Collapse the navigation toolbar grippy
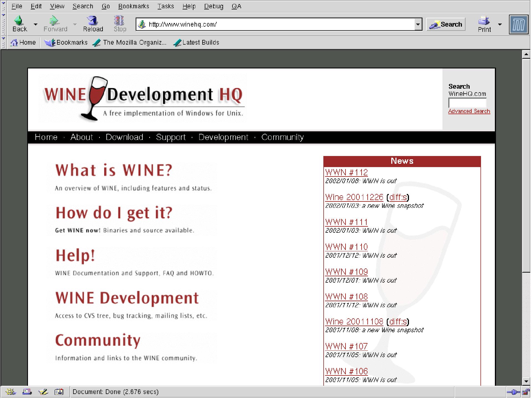This screenshot has height=399, width=532. [x=3, y=24]
